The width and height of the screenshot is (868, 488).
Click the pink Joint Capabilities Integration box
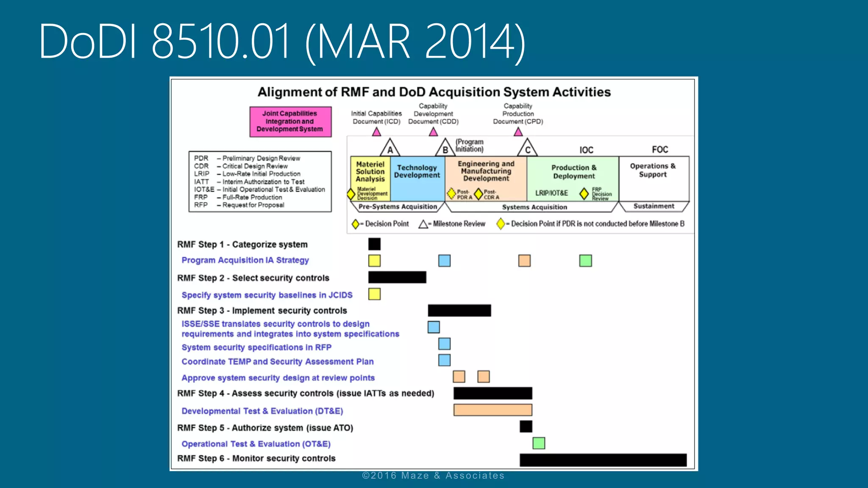click(x=290, y=122)
